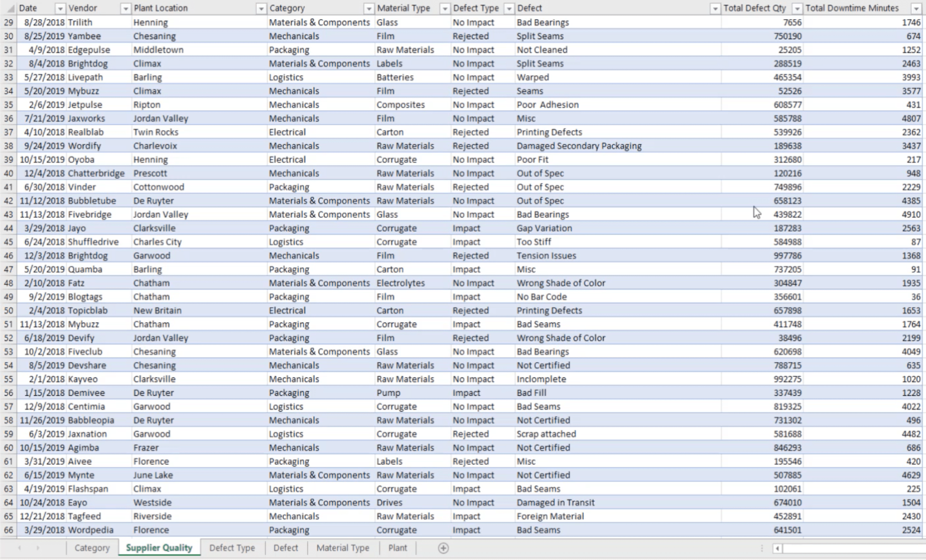Click the horizontal scrollbar left arrow
Screen dimensions: 926x560
[x=777, y=548]
